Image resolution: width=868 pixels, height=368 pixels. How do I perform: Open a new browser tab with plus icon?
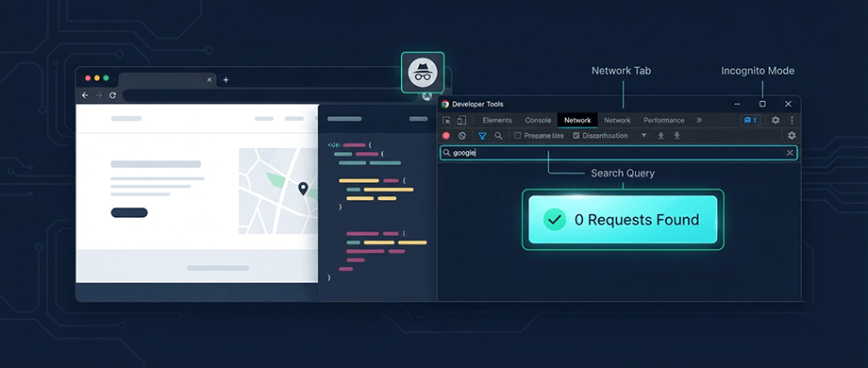[225, 79]
